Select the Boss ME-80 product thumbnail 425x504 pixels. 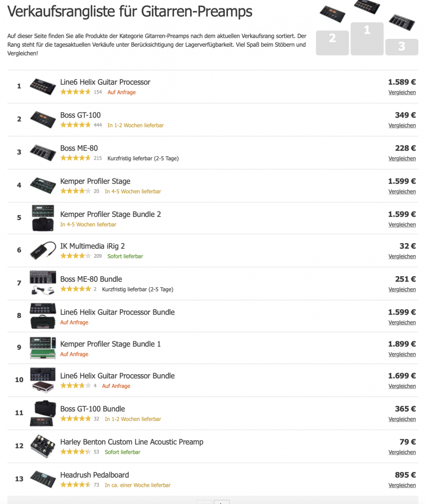[43, 152]
